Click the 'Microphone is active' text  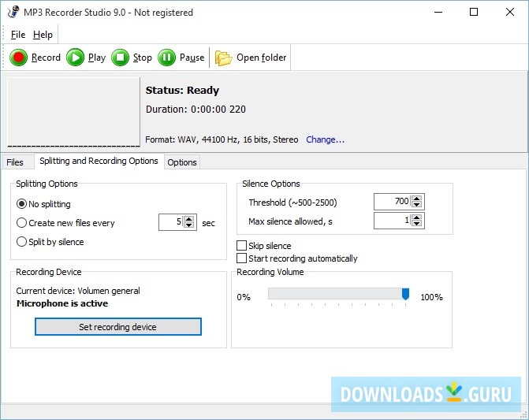tap(62, 303)
